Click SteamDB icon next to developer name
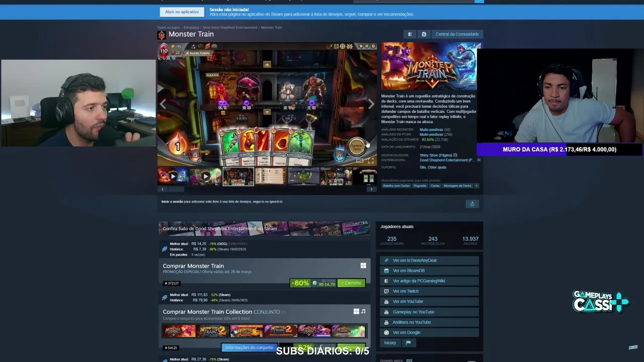Viewport: 644px width, 362px height. [455, 155]
